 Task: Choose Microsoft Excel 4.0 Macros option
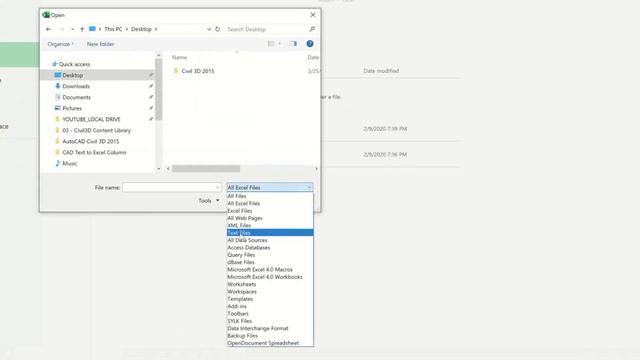(x=270, y=269)
